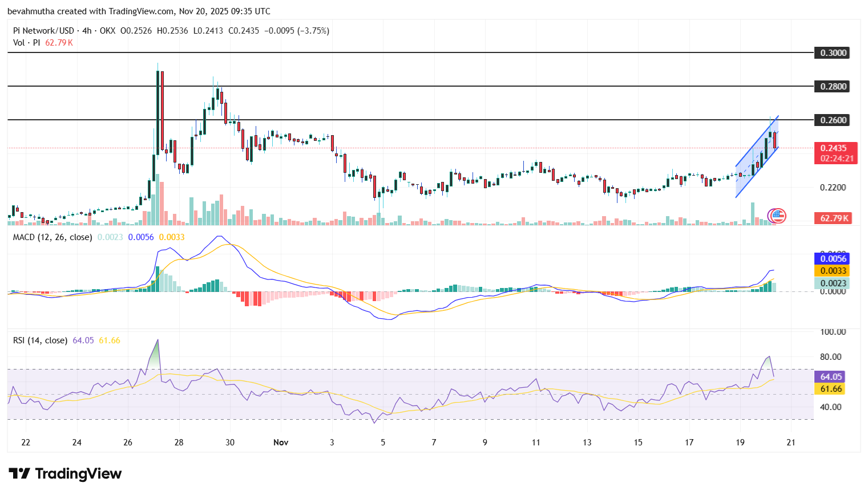Image resolution: width=868 pixels, height=495 pixels.
Task: Click the 21 label on the date axis
Action: pyautogui.click(x=790, y=442)
